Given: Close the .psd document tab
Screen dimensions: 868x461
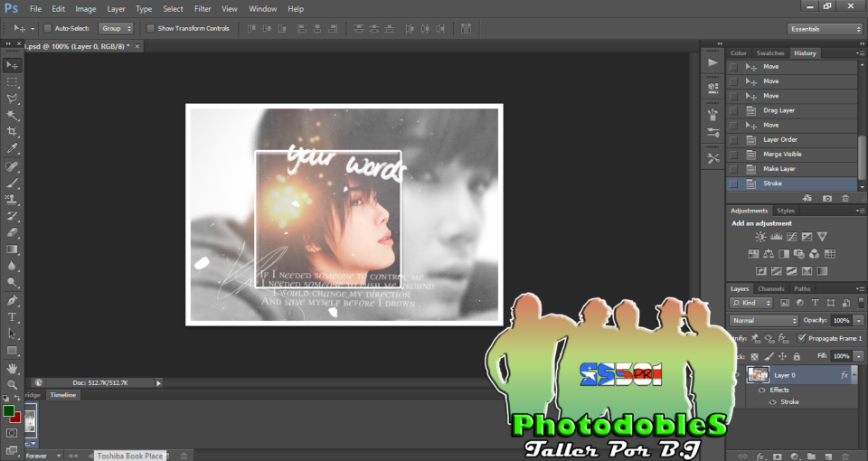Looking at the screenshot, I should 137,46.
